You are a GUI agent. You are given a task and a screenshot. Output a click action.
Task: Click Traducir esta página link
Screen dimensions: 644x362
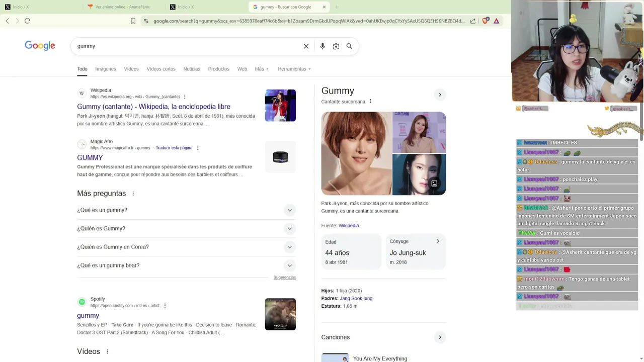(174, 148)
